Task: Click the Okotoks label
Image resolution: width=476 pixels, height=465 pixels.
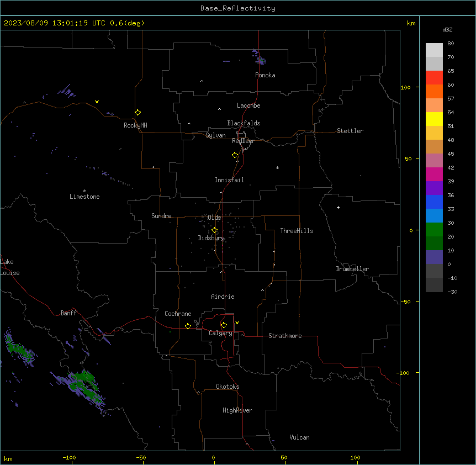Action: (x=228, y=387)
